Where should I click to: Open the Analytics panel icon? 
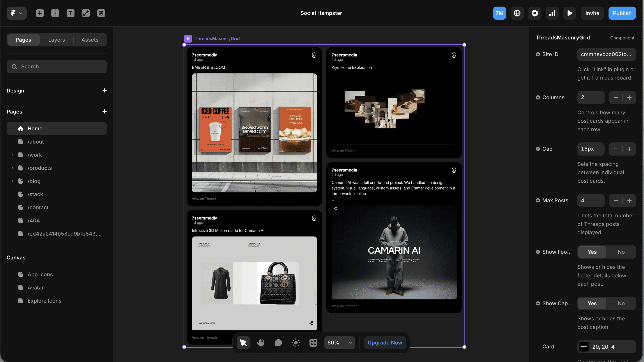[552, 13]
